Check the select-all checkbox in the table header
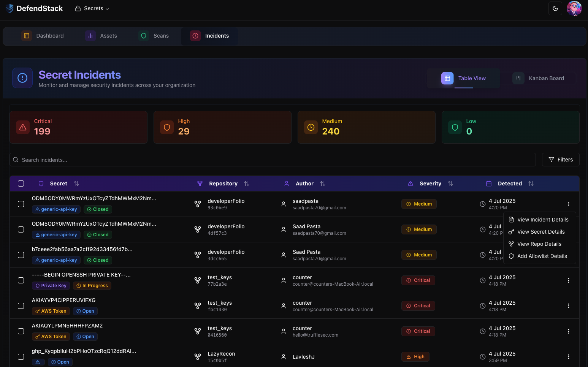 (21, 183)
